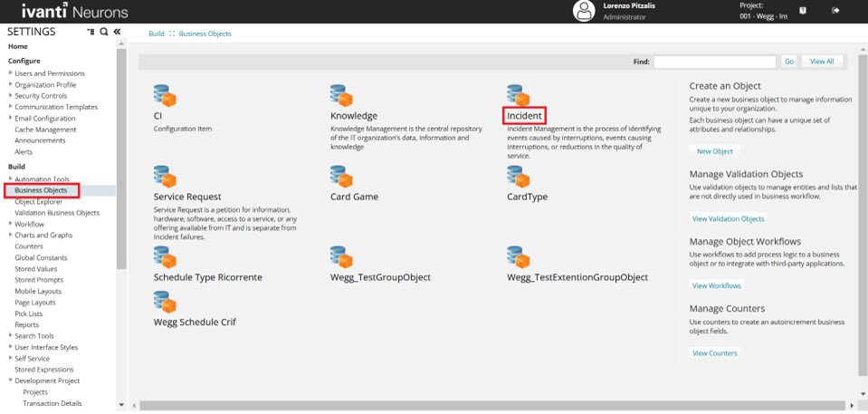868x414 pixels.
Task: Expand Organization Profile node
Action: (x=11, y=85)
